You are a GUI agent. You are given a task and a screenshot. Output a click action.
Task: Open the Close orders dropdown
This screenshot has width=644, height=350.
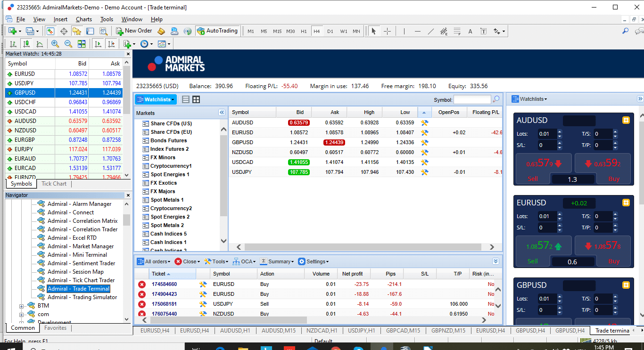coord(187,261)
